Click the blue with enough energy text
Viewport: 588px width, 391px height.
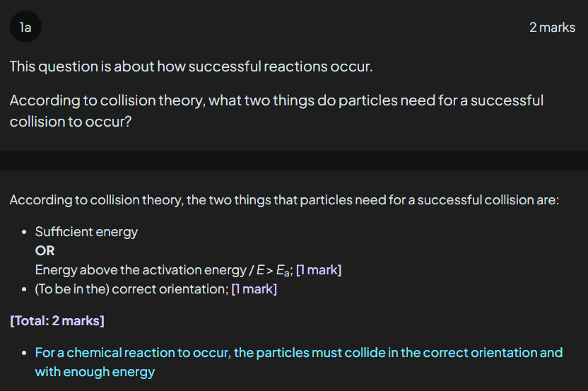tap(95, 371)
